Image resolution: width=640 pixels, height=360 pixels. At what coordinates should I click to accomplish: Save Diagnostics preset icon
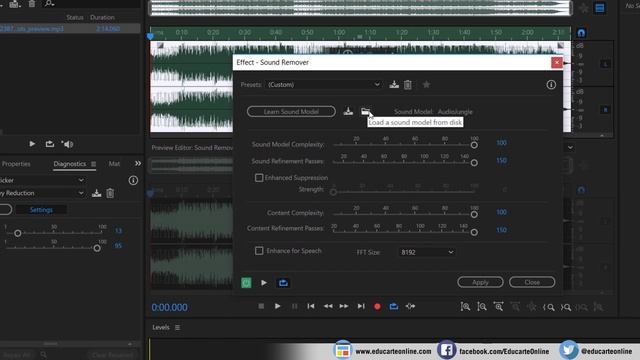click(96, 193)
